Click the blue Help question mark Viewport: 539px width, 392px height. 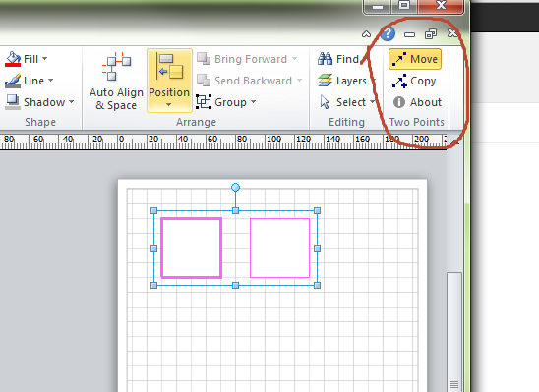tap(388, 33)
